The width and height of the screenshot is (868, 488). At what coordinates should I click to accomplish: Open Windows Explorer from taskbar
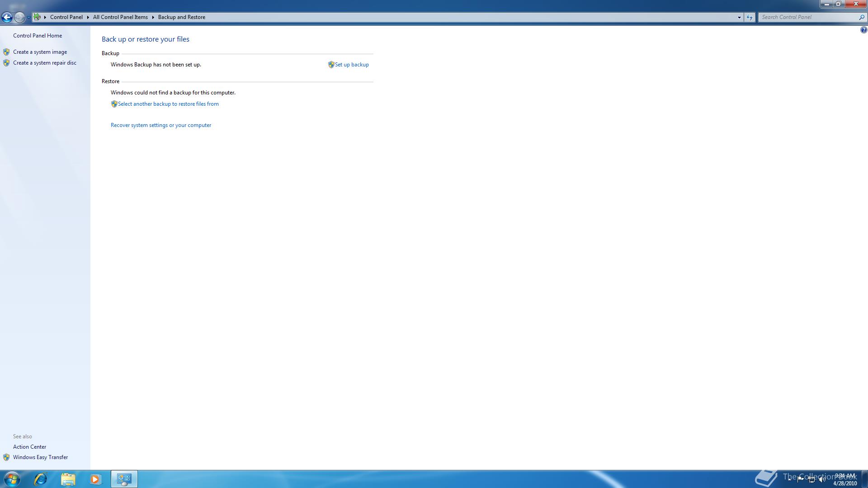click(68, 479)
